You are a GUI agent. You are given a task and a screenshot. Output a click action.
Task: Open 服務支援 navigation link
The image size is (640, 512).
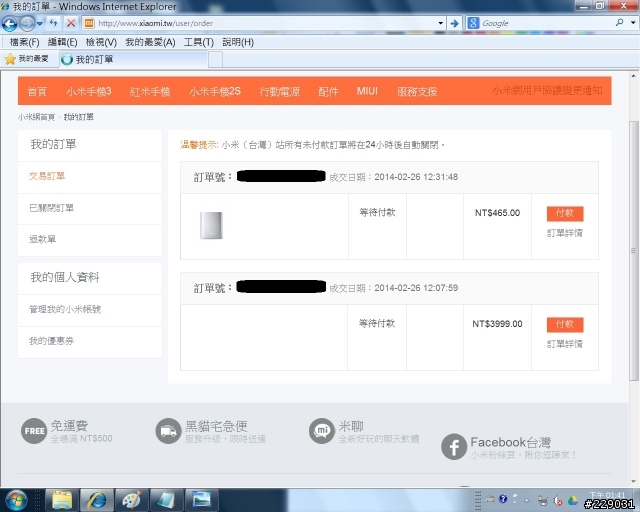pos(417,91)
